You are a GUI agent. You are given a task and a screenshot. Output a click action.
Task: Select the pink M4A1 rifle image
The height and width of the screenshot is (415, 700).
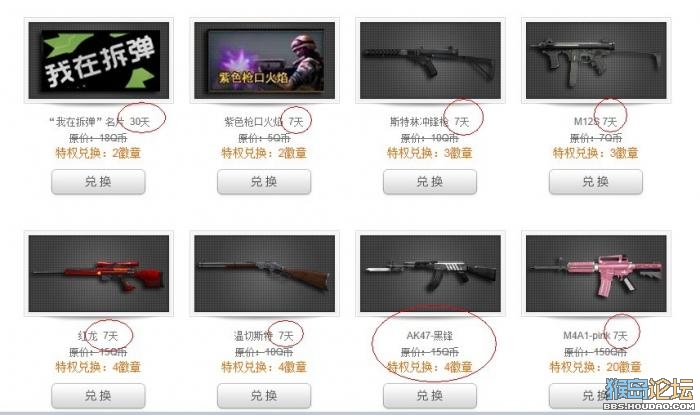tap(596, 274)
